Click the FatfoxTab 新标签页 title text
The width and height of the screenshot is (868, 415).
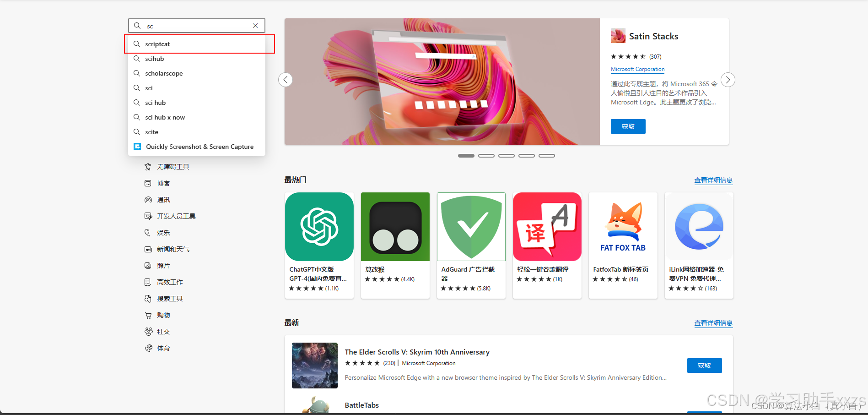621,269
